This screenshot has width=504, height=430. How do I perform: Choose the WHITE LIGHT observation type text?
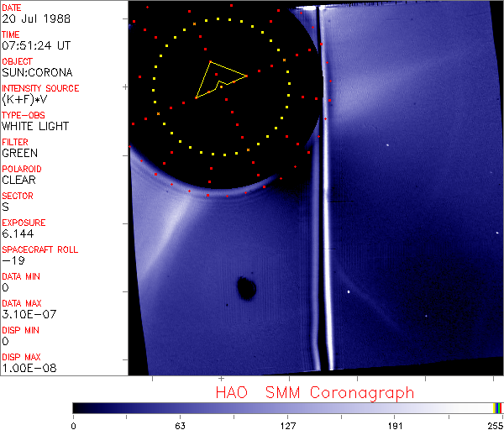pyautogui.click(x=35, y=126)
